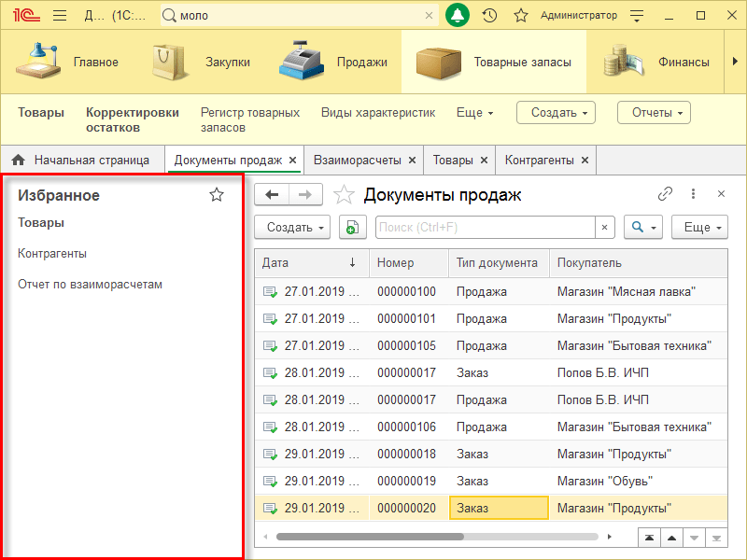Viewport: 747px width, 560px height.
Task: Move up one row arrow button
Action: point(671,539)
